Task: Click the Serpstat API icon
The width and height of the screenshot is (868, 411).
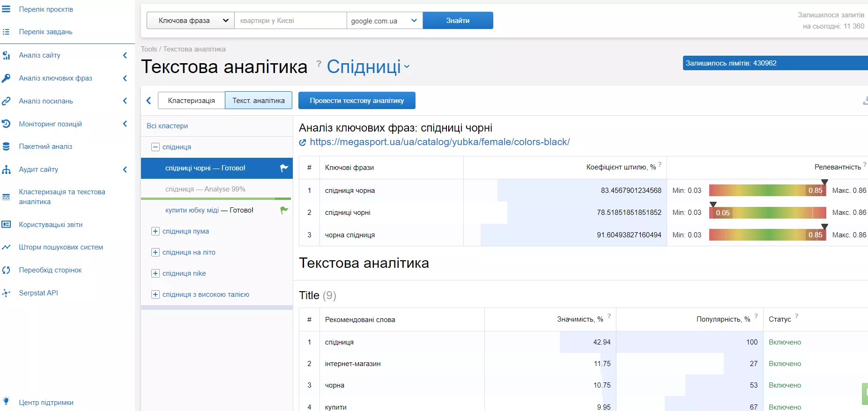Action: (6, 293)
